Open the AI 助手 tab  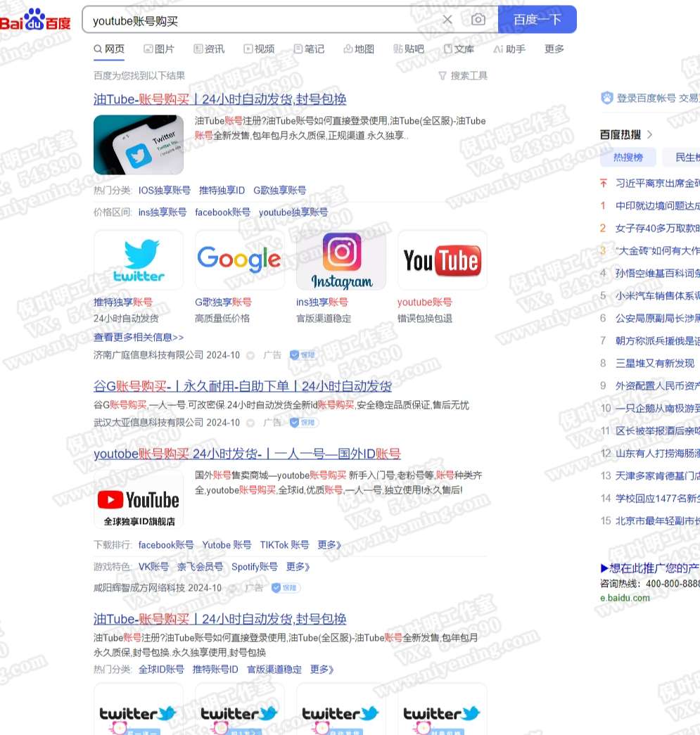509,49
